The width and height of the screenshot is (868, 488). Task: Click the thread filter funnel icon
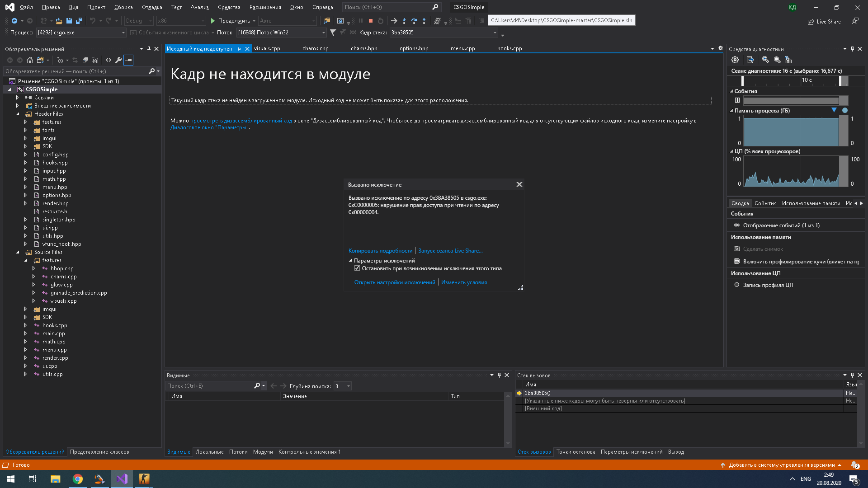[333, 33]
